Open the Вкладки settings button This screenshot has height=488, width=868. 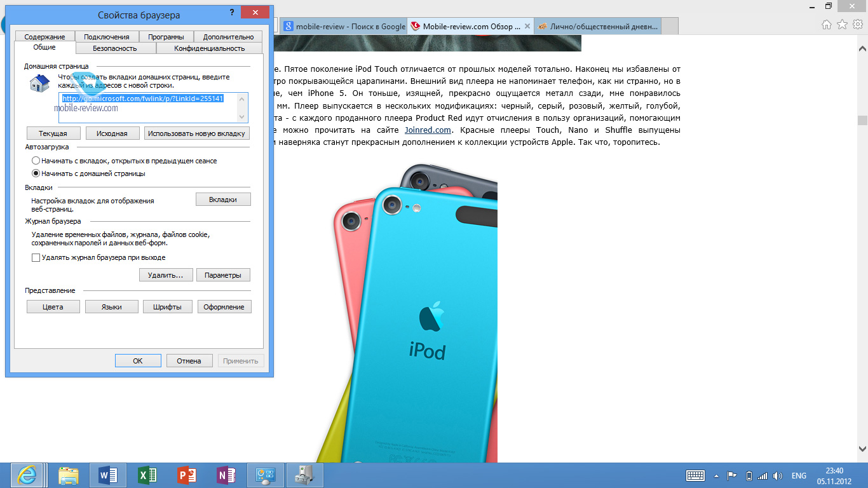point(223,200)
